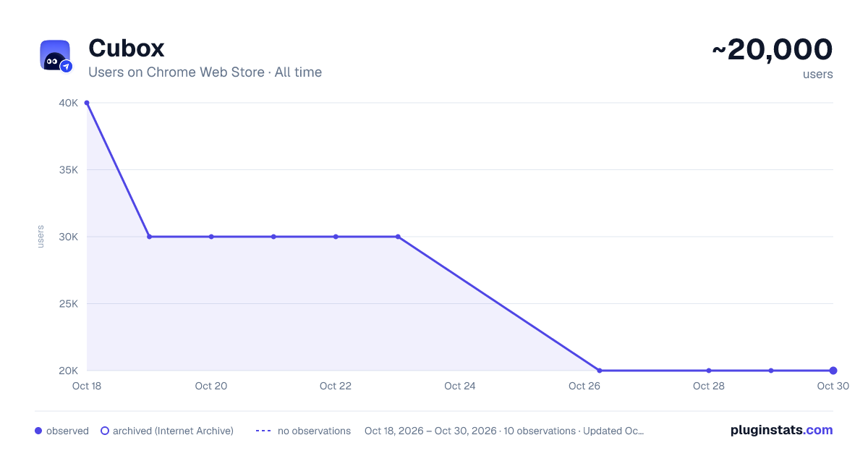Screen dimensions: 868x456
Task: Click the Oct 24 x-axis label
Action: pyautogui.click(x=460, y=386)
